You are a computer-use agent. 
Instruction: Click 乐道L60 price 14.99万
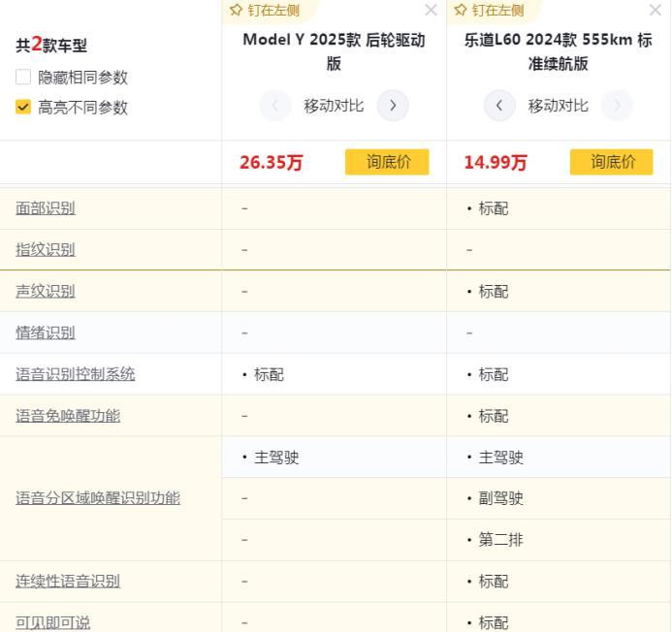496,163
